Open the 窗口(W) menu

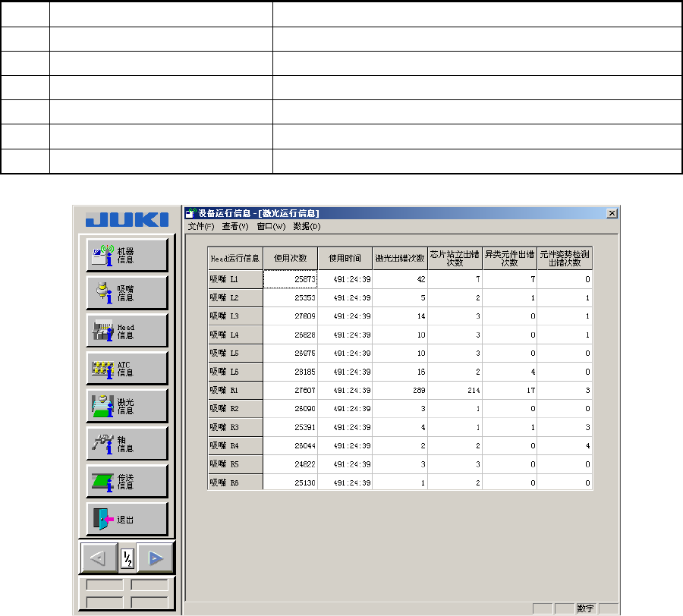(271, 226)
